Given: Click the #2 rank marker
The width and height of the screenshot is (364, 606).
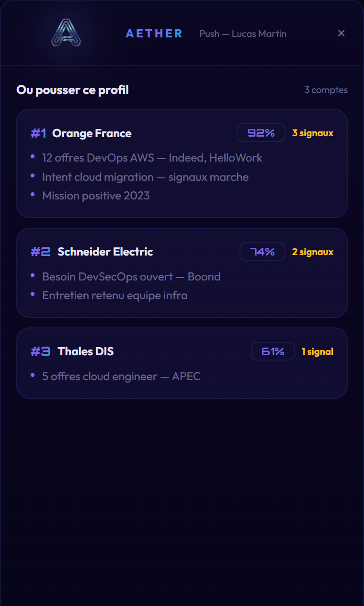Looking at the screenshot, I should click(x=41, y=252).
